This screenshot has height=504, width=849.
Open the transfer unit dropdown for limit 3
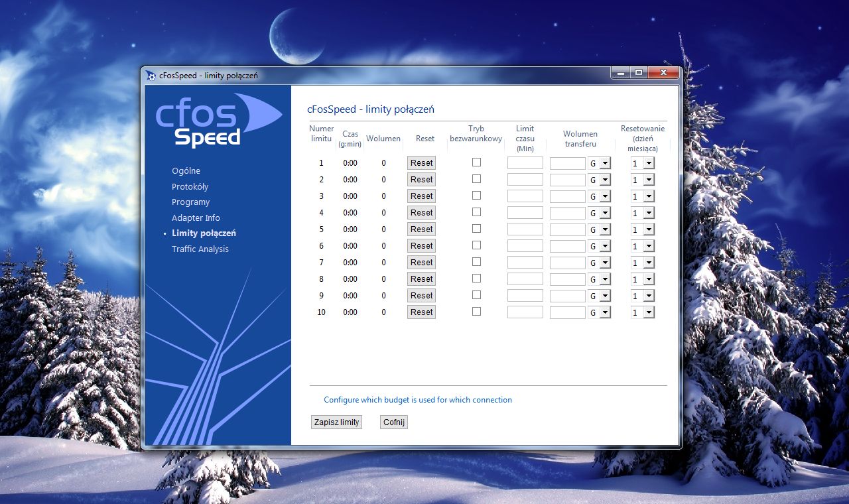600,196
